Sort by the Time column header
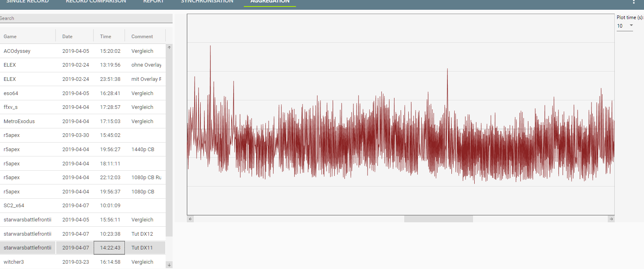The image size is (644, 269). [x=106, y=37]
